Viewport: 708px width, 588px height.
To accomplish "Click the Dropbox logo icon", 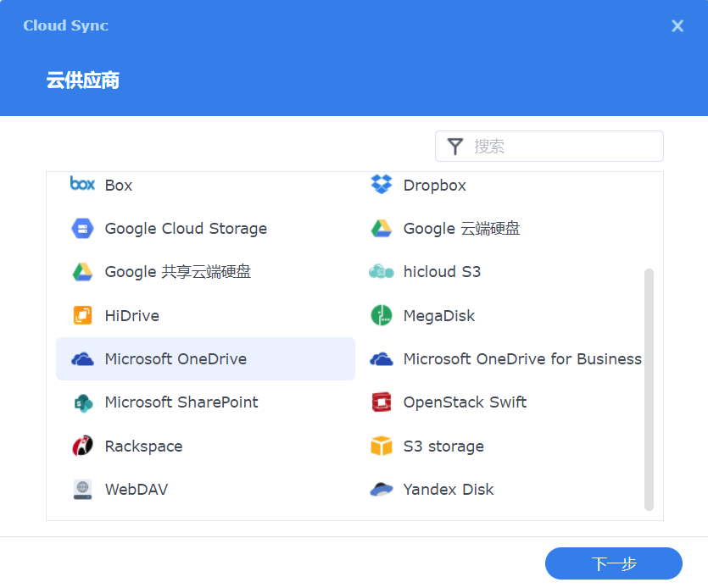I will 382,184.
